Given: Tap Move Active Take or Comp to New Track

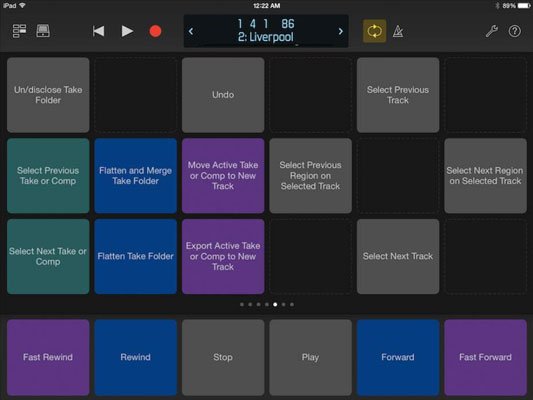Looking at the screenshot, I should coord(223,176).
